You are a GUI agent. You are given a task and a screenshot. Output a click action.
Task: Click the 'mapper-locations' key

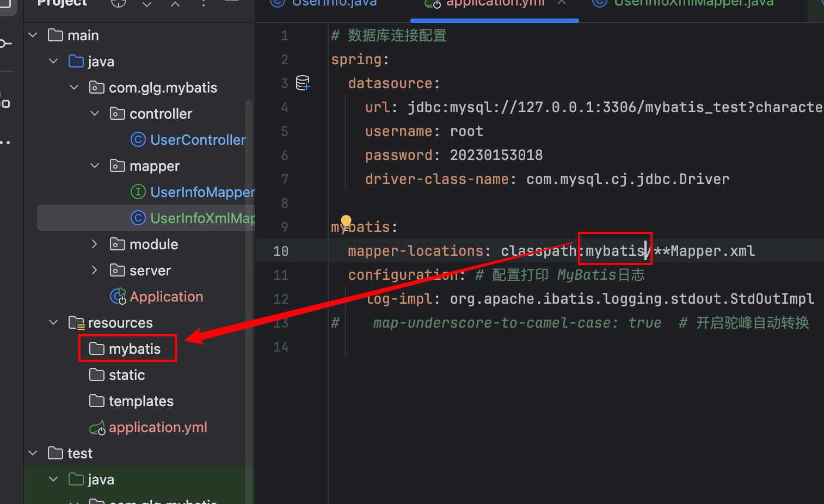click(416, 251)
